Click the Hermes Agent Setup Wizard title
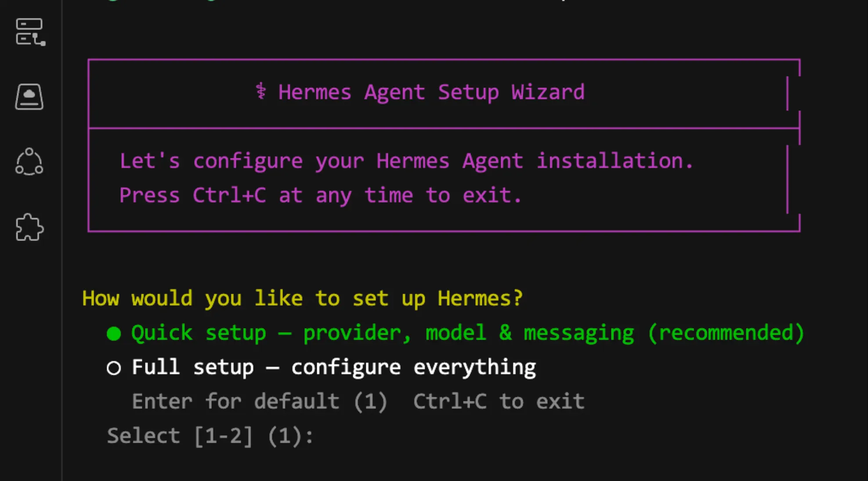Viewport: 868px width, 481px height. click(431, 91)
